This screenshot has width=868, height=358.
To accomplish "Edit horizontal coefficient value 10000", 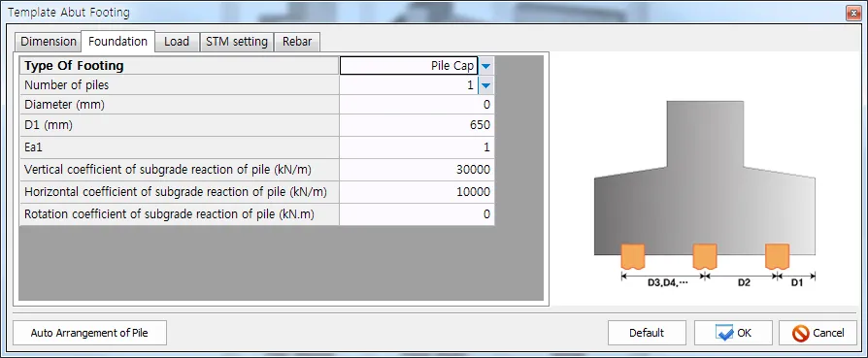I will pos(417,192).
